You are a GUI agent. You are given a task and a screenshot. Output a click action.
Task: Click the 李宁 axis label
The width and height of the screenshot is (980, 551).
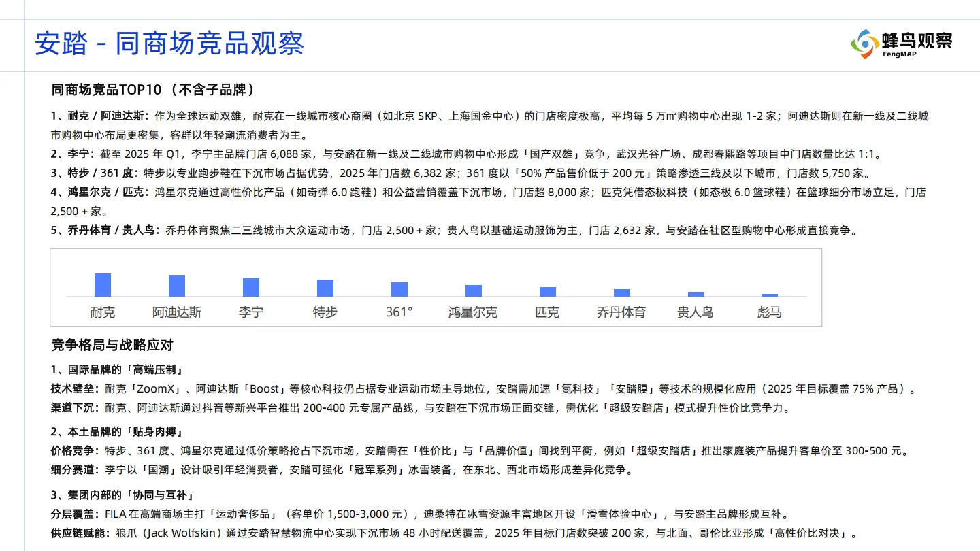pyautogui.click(x=251, y=313)
